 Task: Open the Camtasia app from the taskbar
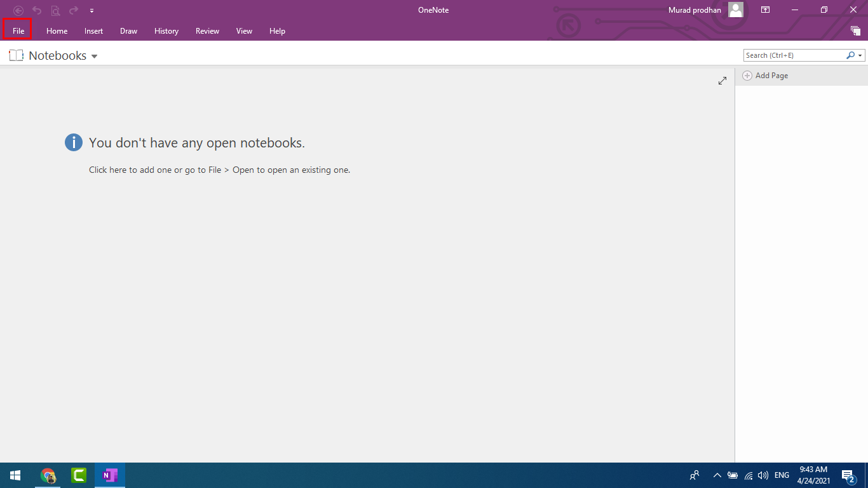[79, 475]
